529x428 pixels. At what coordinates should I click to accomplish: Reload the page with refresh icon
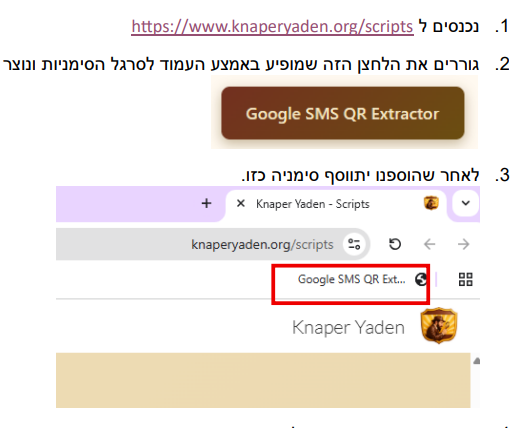(395, 244)
